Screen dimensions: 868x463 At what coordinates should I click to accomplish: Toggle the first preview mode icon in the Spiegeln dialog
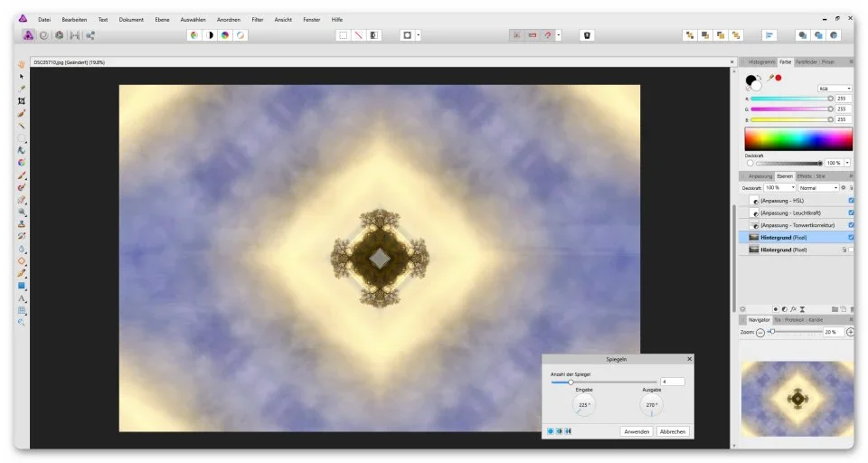551,430
